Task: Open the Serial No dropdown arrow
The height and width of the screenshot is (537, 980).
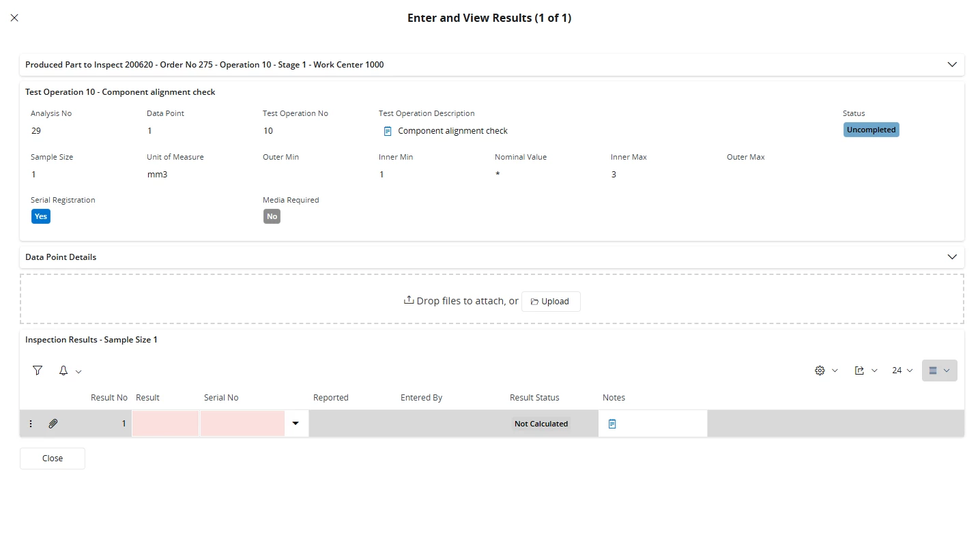Action: [296, 424]
